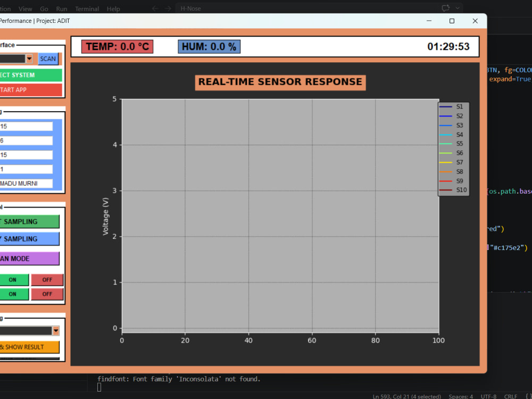Viewport: 532px width, 399px height.
Task: Click the S5 legend entry
Action: click(x=451, y=144)
